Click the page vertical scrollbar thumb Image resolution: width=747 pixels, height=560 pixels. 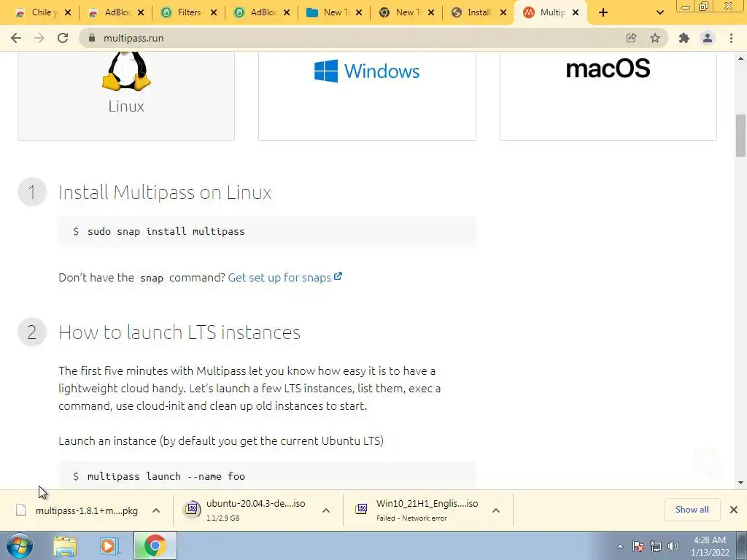(x=741, y=135)
